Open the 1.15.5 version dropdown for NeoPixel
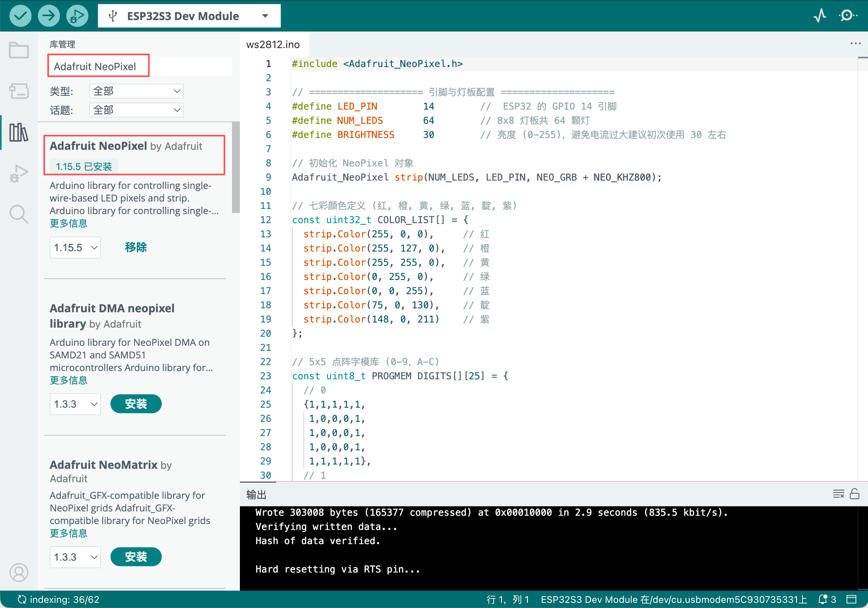 pos(75,248)
